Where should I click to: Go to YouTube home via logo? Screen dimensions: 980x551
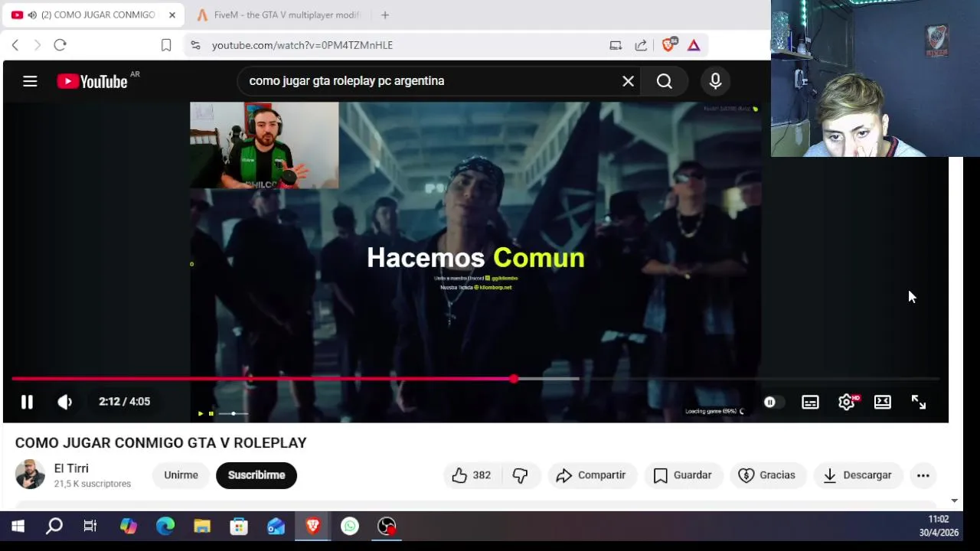click(x=93, y=81)
